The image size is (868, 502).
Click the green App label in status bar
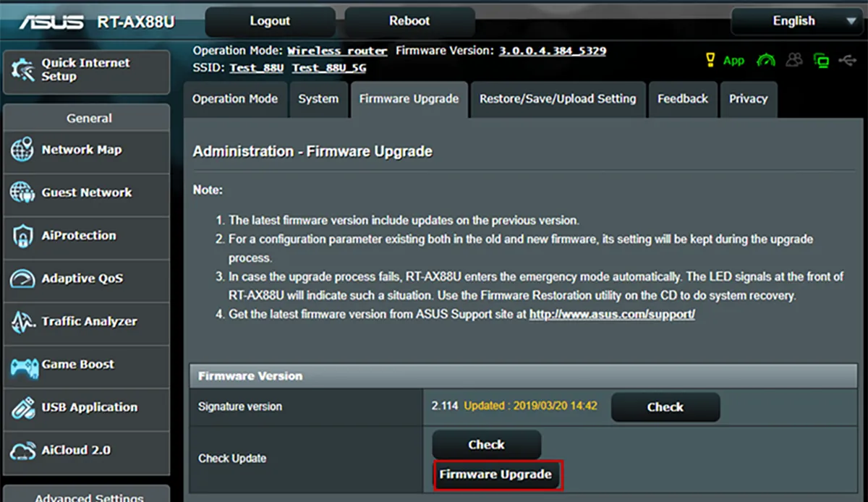point(733,61)
